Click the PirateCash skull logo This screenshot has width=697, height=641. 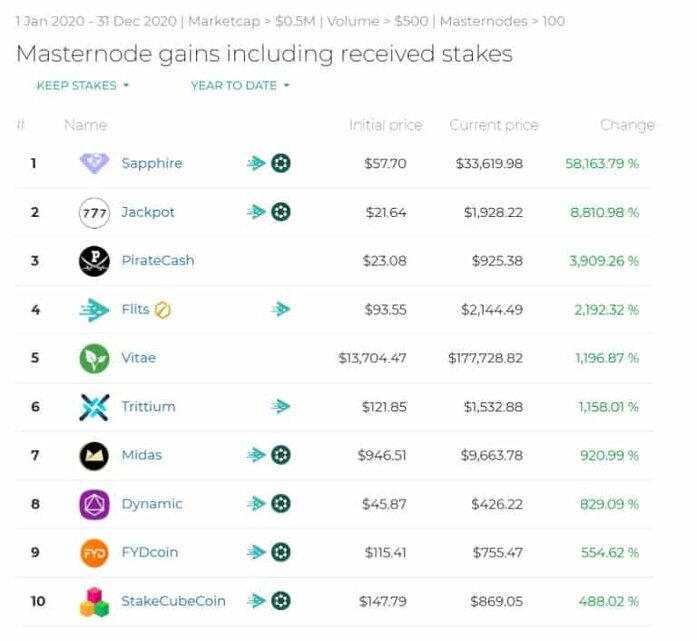click(94, 261)
